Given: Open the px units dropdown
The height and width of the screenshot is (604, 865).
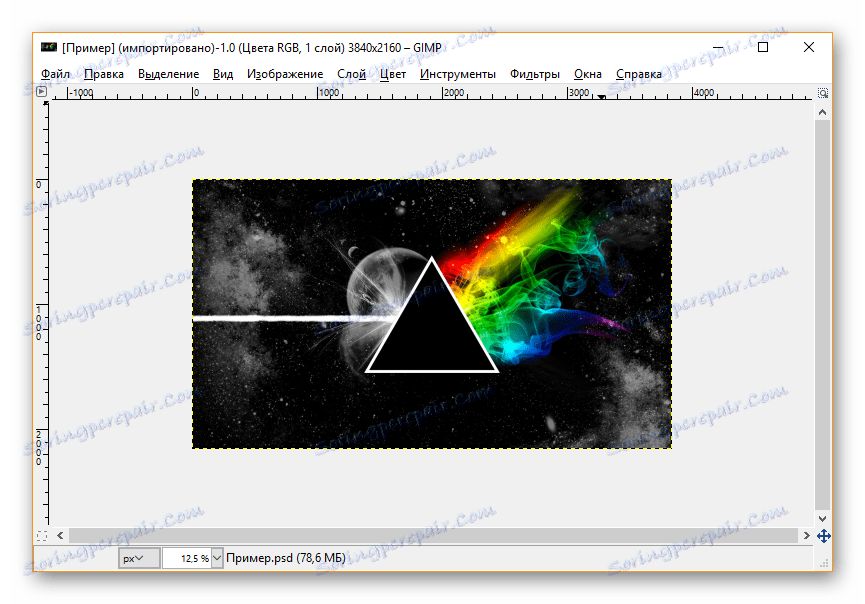Looking at the screenshot, I should pyautogui.click(x=139, y=558).
